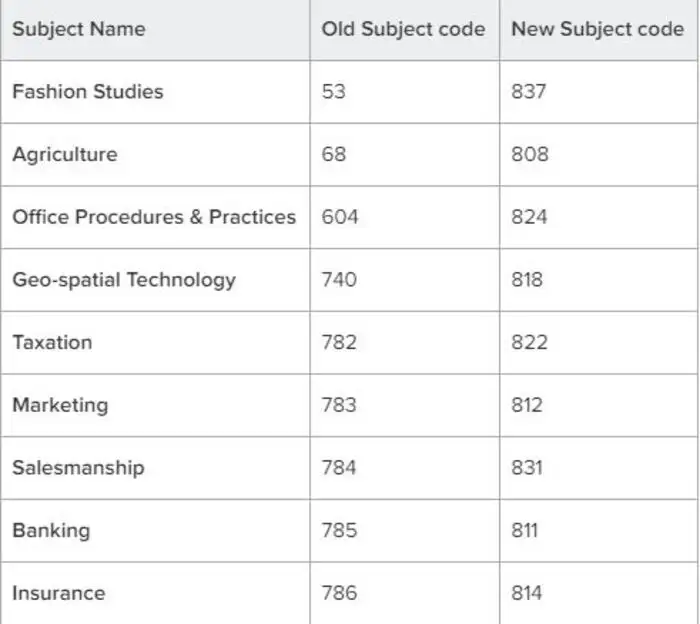The image size is (700, 624).
Task: Click the Taxation subject cell
Action: pos(52,342)
